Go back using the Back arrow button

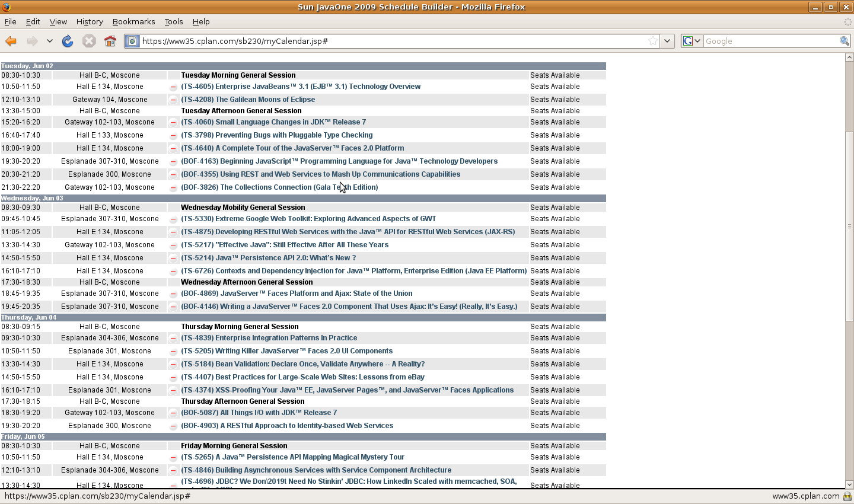pos(11,41)
